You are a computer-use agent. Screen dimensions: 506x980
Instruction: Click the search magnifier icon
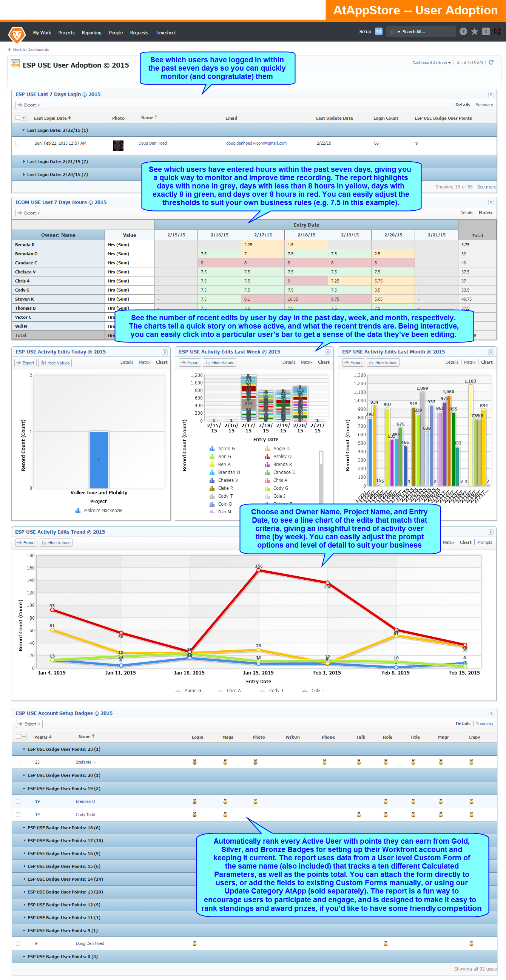click(392, 32)
